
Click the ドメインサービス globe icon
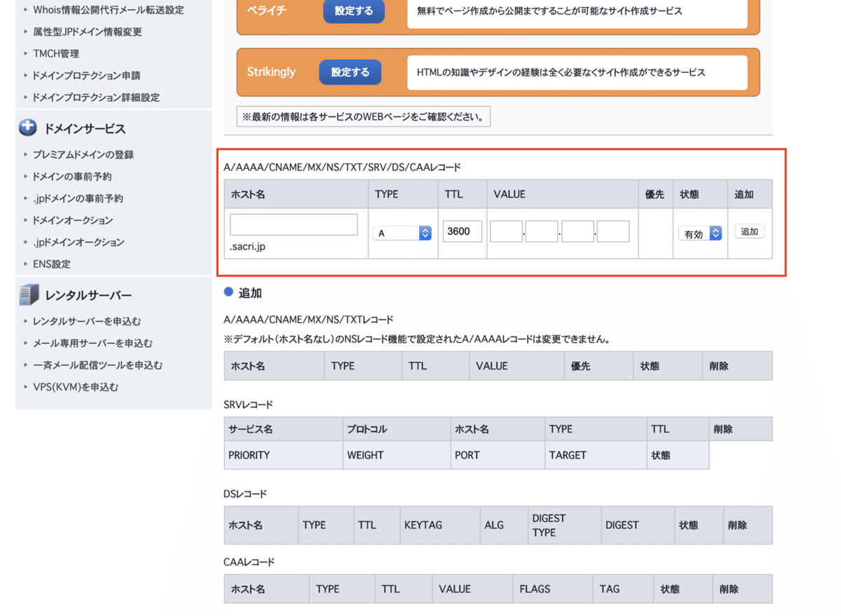[28, 128]
